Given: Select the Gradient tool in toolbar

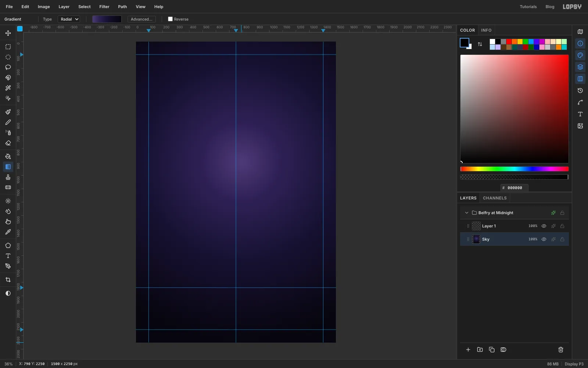Looking at the screenshot, I should [8, 167].
